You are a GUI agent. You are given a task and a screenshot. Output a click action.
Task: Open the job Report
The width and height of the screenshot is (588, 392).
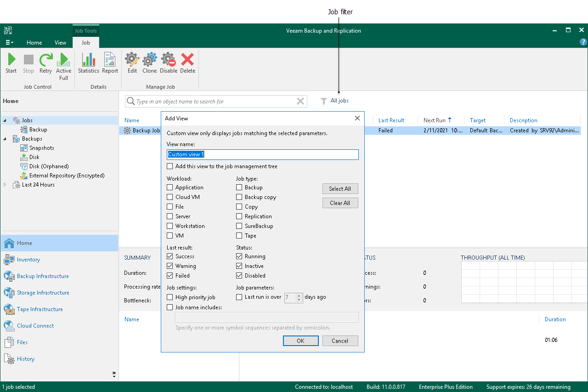[110, 63]
